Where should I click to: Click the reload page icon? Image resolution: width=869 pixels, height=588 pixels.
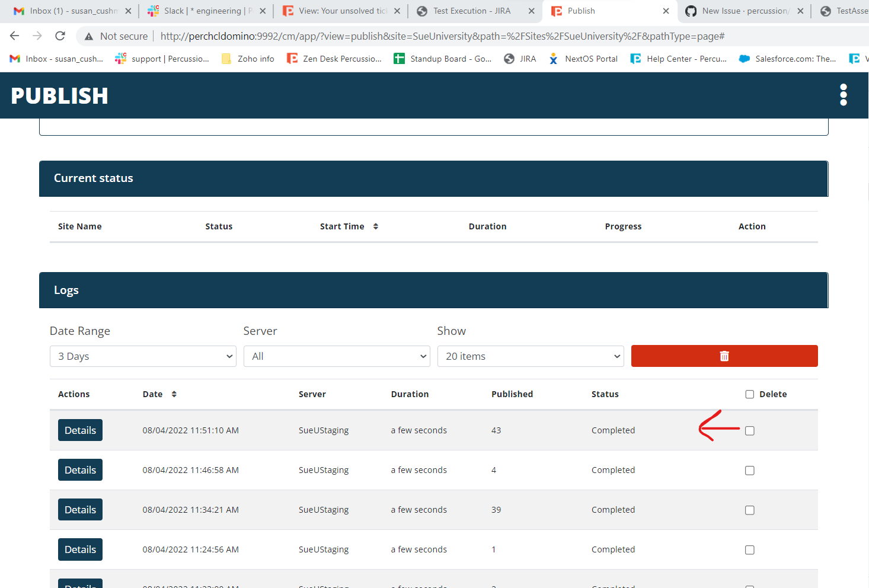pos(60,36)
